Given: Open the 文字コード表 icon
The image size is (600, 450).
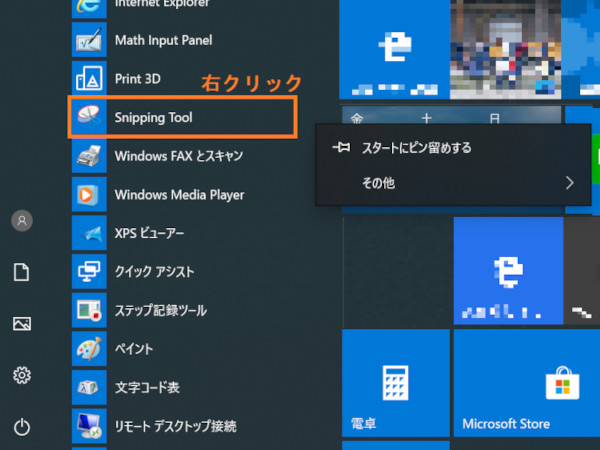Looking at the screenshot, I should (89, 387).
